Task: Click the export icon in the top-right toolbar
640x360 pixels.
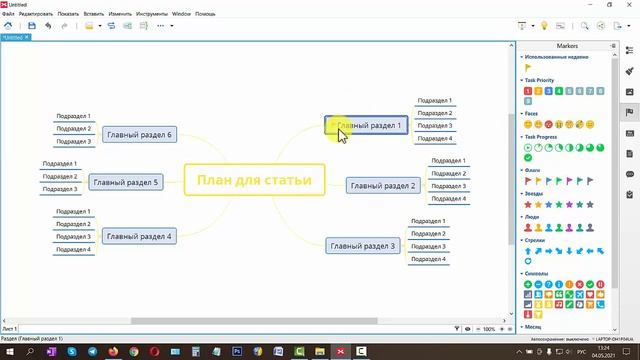Action: click(x=618, y=26)
